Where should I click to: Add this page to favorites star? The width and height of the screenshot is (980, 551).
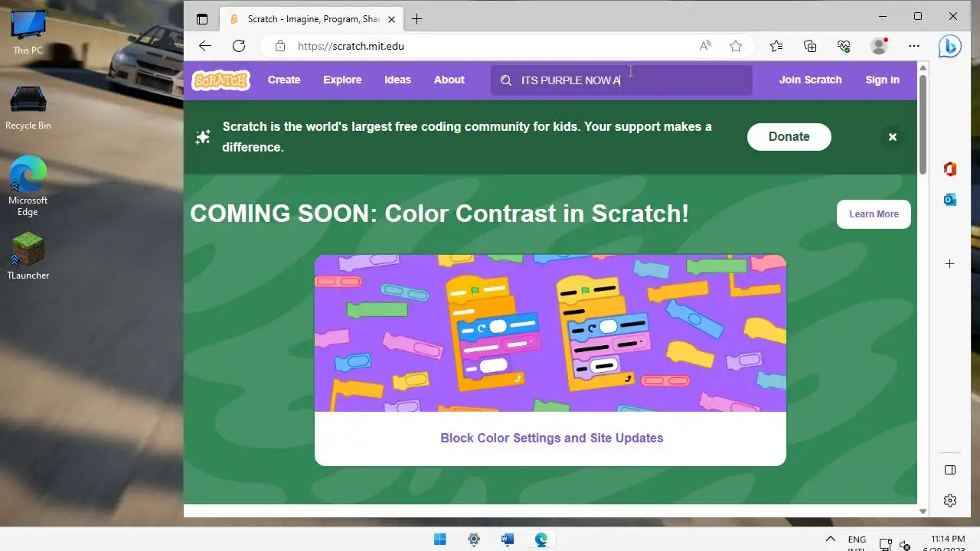pyautogui.click(x=736, y=46)
